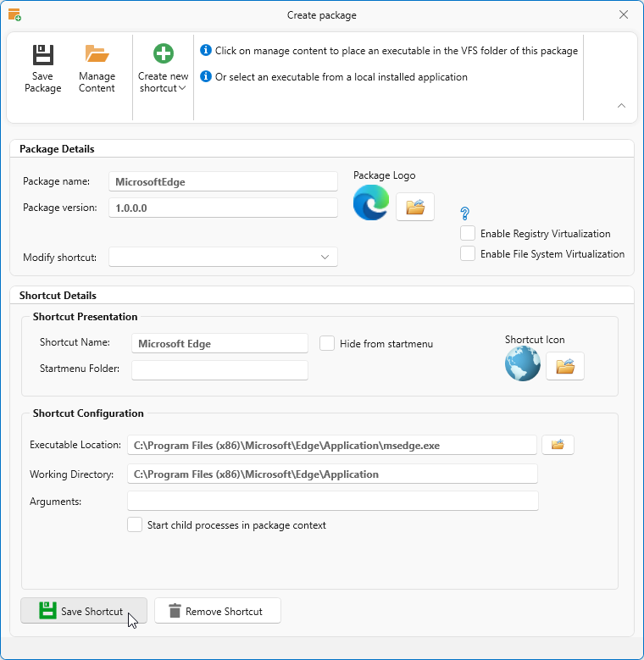The width and height of the screenshot is (644, 660).
Task: Browse for the executable location
Action: [x=558, y=445]
